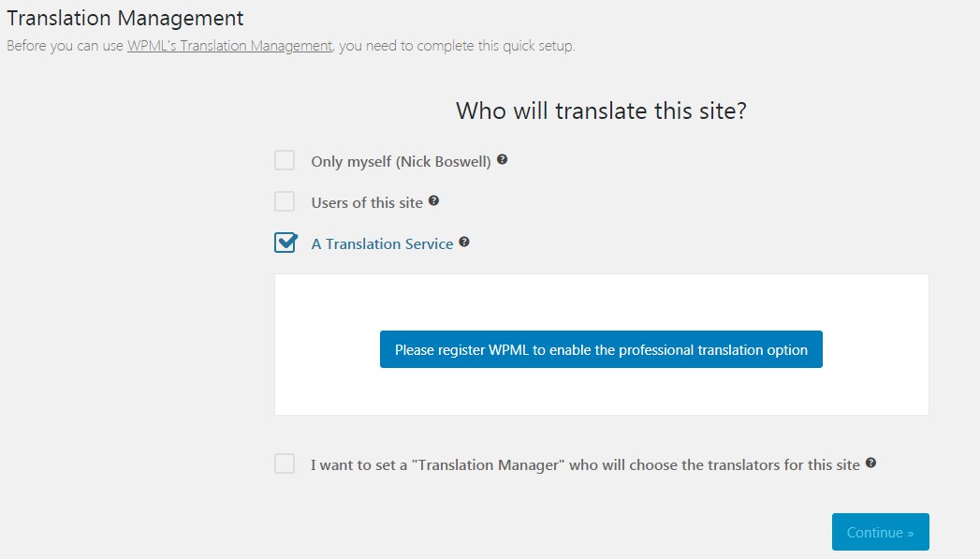The width and height of the screenshot is (980, 559).
Task: Click the A Translation Service label text
Action: tap(383, 243)
